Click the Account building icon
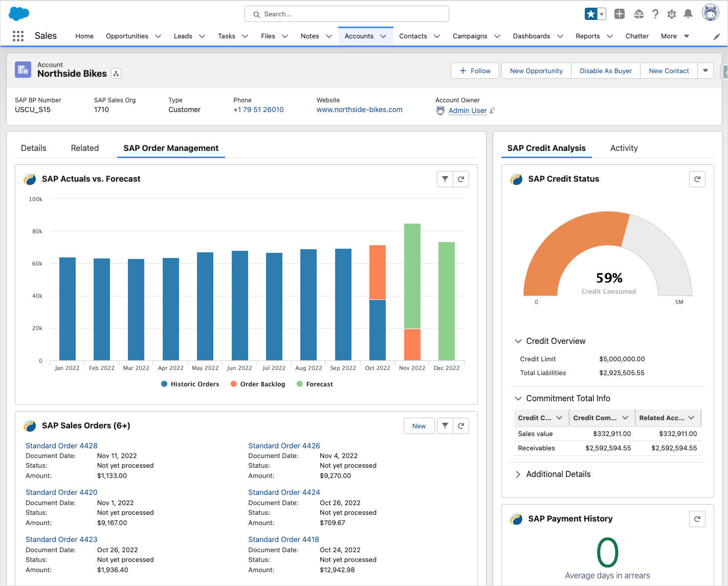Viewport: 728px width, 586px height. pos(23,70)
